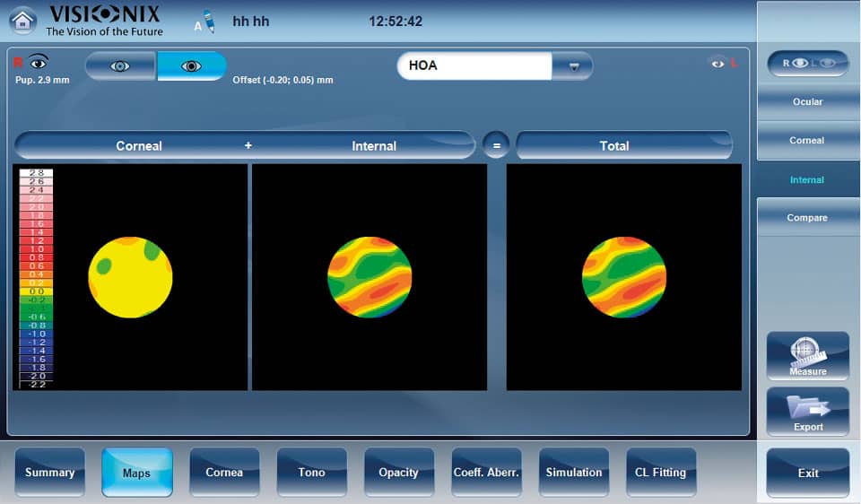Open the Maps screen
861x504 pixels.
(136, 473)
